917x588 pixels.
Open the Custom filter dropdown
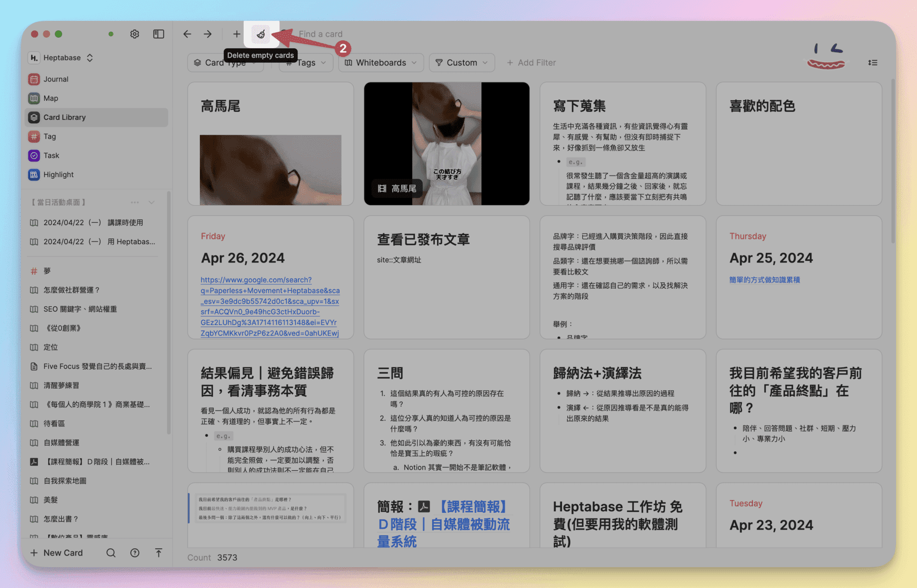(461, 63)
